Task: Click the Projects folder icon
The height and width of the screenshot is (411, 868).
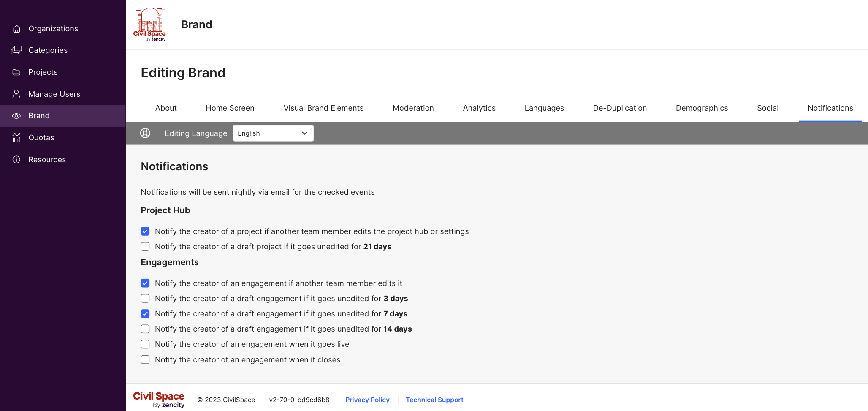Action: point(16,72)
